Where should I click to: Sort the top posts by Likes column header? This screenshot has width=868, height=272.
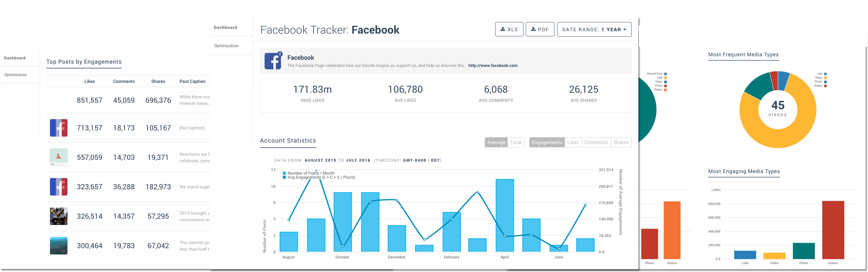(89, 81)
